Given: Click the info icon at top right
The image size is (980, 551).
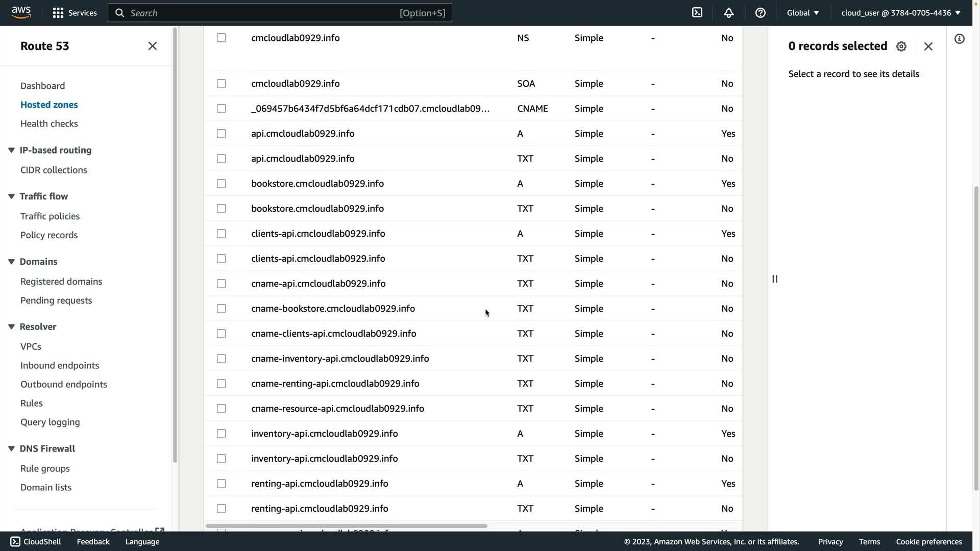Looking at the screenshot, I should click(x=960, y=39).
